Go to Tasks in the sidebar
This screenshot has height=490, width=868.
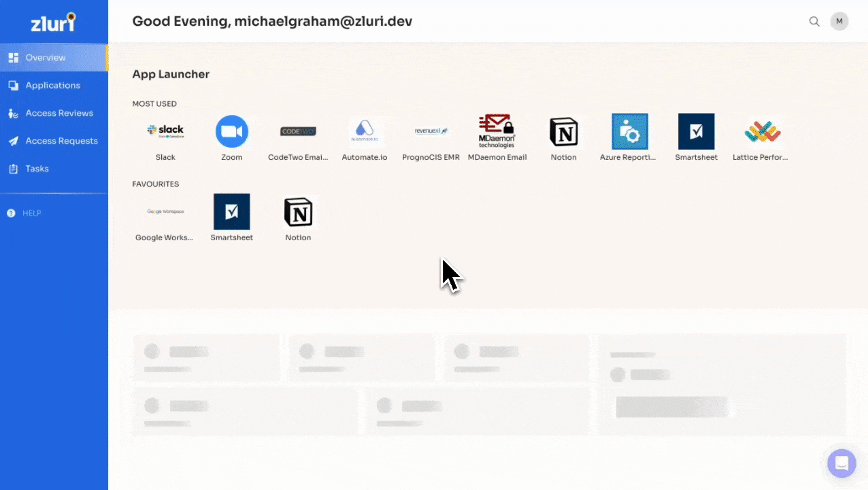(x=54, y=169)
